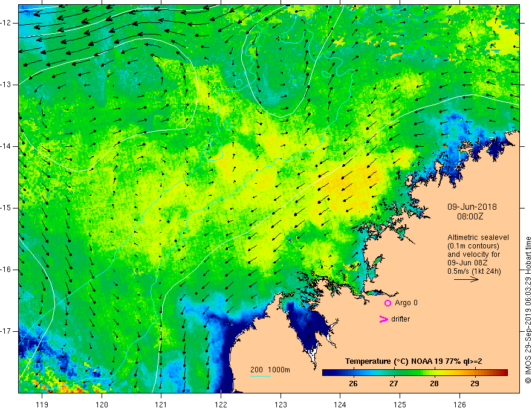
Task: Click the longitude label 126
Action: tap(459, 404)
